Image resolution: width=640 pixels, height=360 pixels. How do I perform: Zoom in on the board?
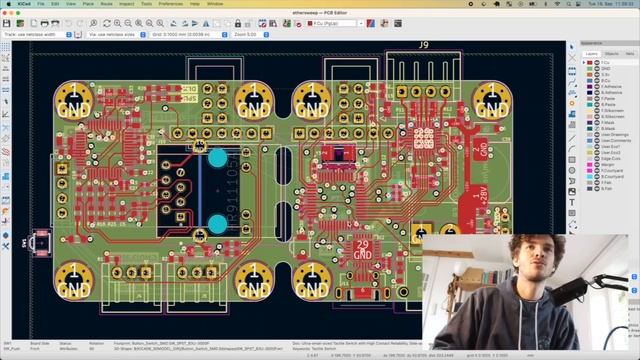click(x=118, y=23)
